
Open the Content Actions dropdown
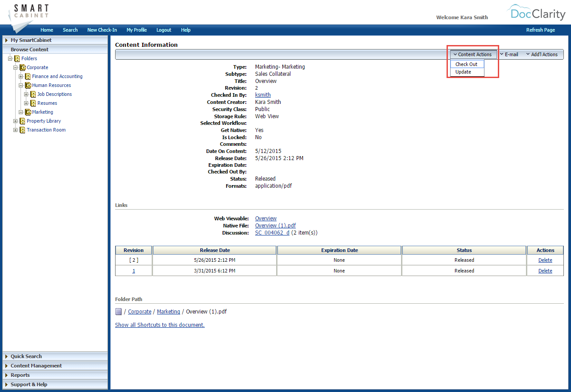pos(473,54)
